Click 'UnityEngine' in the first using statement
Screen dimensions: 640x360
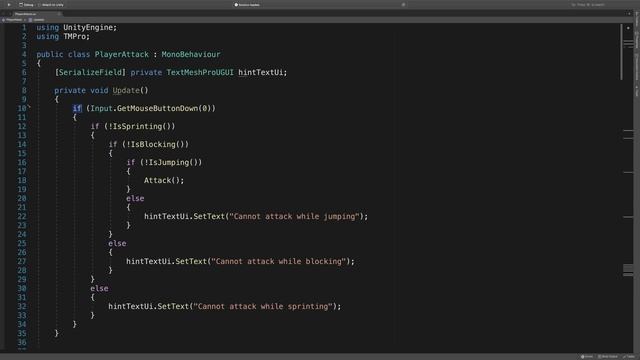(x=88, y=27)
